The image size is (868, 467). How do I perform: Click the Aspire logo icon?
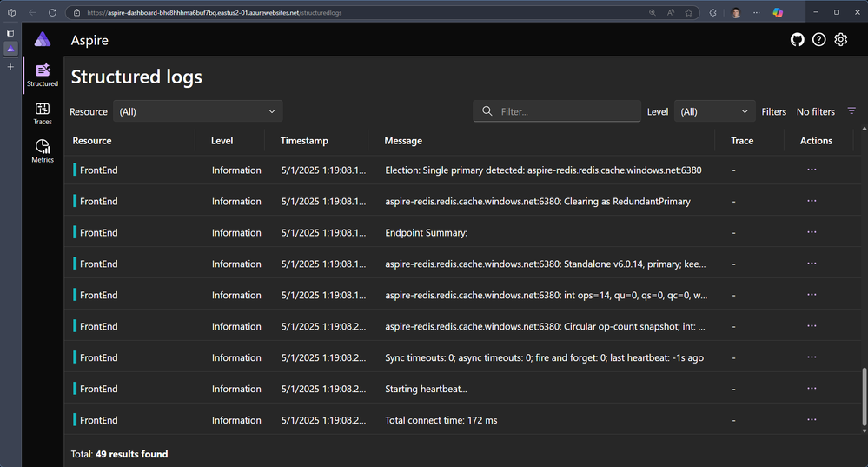[x=43, y=39]
